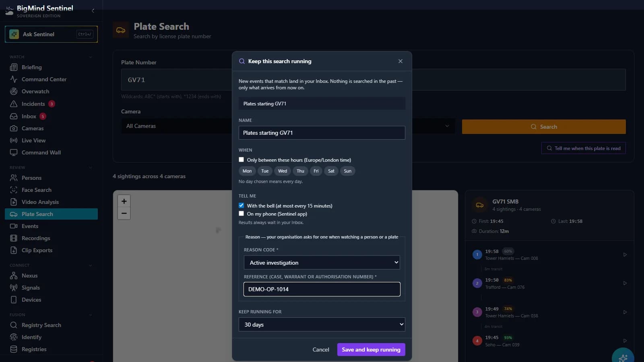Toggle the Mon day chip
Image resolution: width=644 pixels, height=362 pixels.
(247, 171)
